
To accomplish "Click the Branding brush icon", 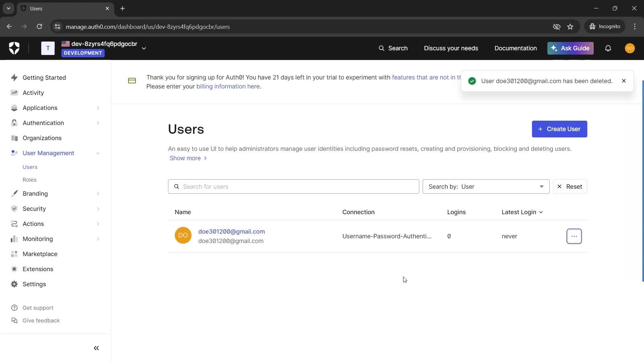I will (14, 194).
